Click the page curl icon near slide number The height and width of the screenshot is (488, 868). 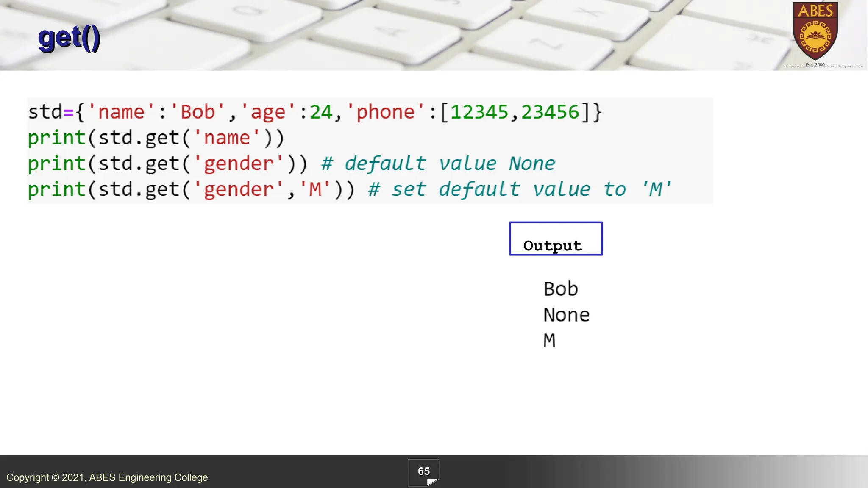tap(432, 482)
